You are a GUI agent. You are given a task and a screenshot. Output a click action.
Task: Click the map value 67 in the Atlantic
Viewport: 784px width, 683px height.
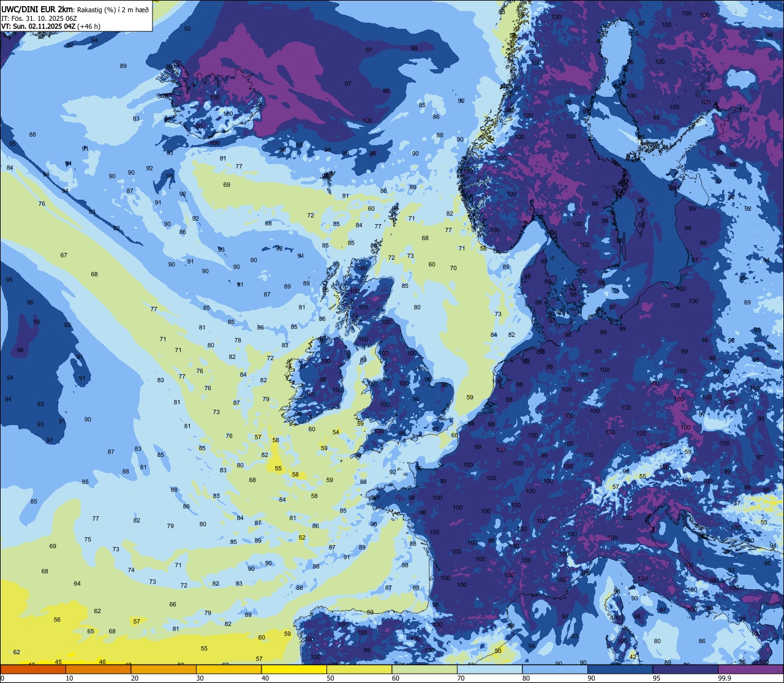tap(64, 255)
